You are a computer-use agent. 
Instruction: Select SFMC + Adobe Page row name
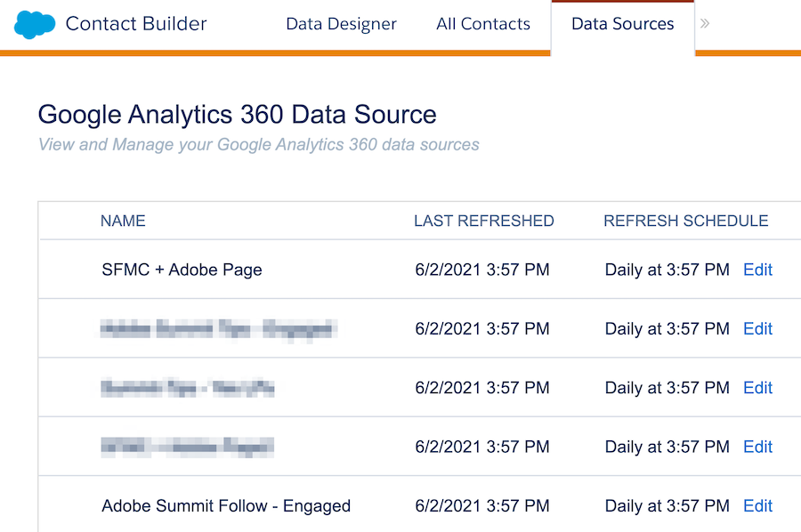tap(182, 270)
